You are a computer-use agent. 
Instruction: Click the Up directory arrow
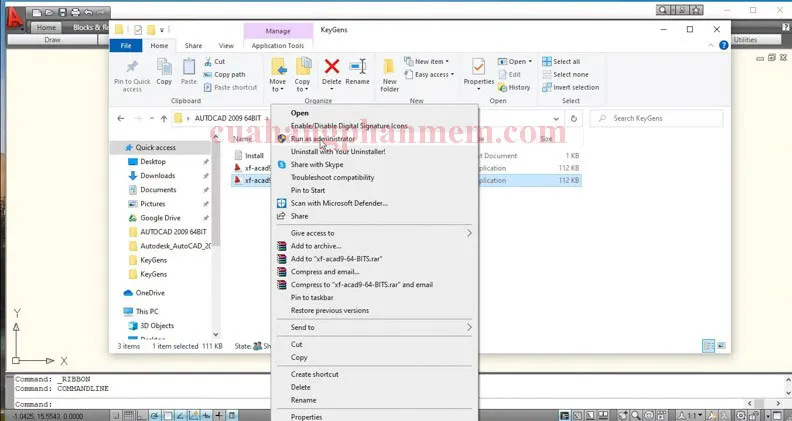click(x=164, y=118)
